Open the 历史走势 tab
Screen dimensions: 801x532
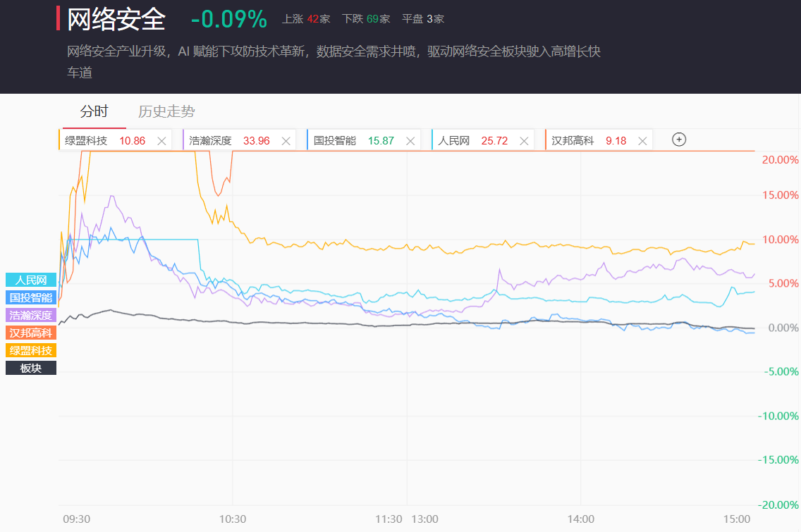[166, 111]
